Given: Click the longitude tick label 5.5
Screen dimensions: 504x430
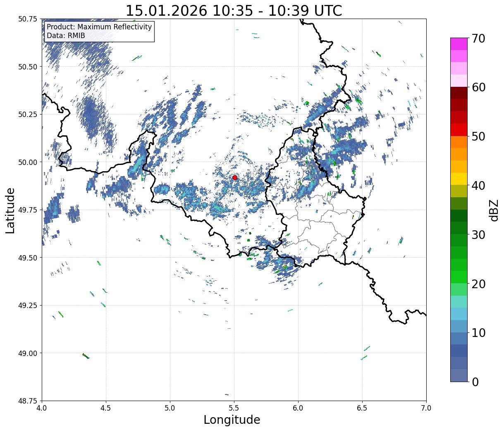Looking at the screenshot, I should click(234, 408).
